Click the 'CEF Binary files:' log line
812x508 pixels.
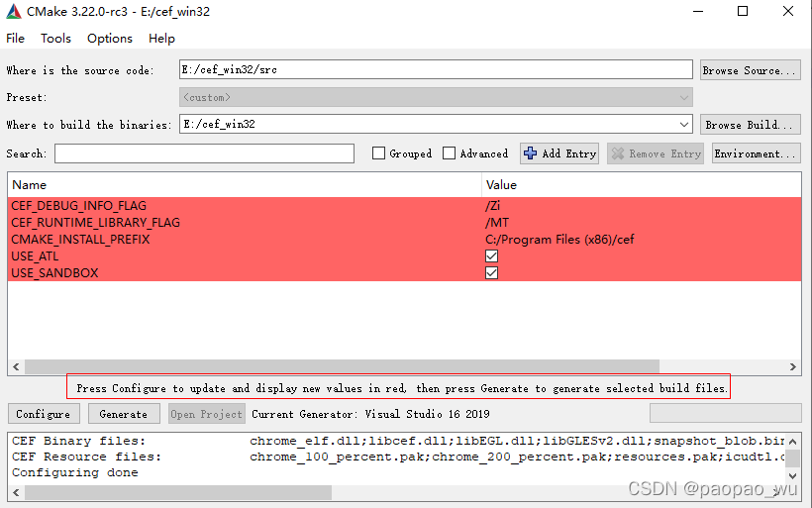pyautogui.click(x=78, y=441)
